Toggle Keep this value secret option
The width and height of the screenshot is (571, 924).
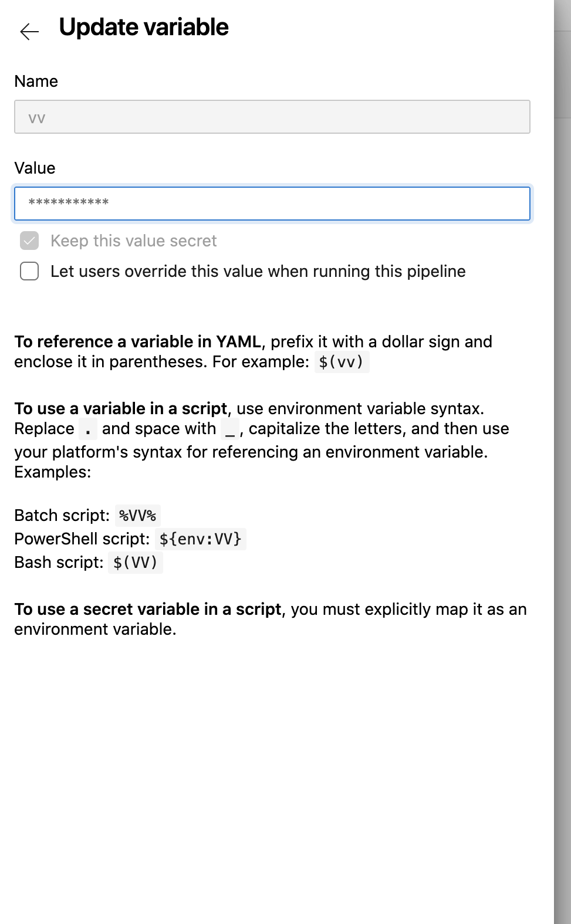28,241
